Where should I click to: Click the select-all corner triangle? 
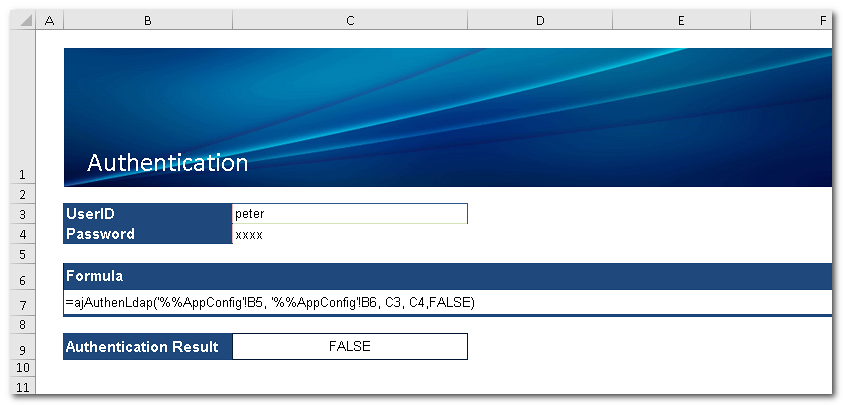(x=24, y=20)
